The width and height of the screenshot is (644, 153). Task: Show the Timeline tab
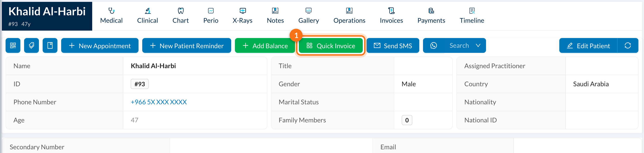point(472,16)
